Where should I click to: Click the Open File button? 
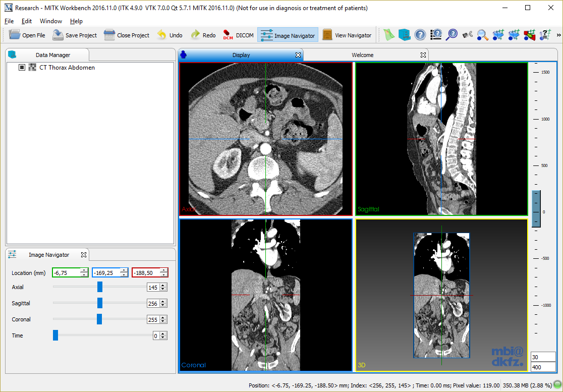tap(27, 35)
